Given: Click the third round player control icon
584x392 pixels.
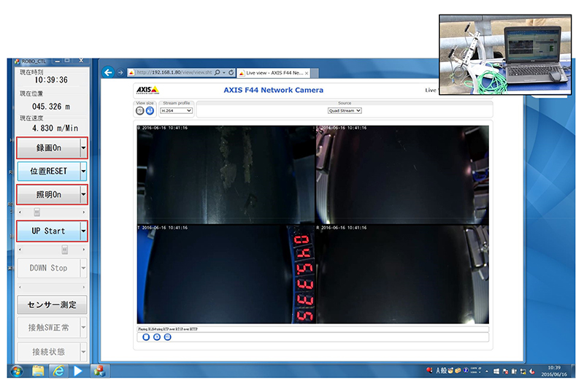Looking at the screenshot, I should [x=167, y=337].
